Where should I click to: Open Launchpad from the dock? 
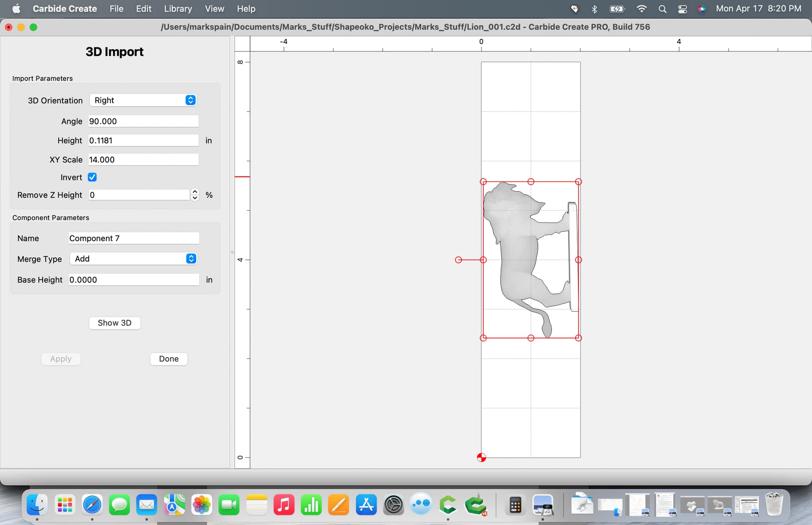(x=65, y=505)
